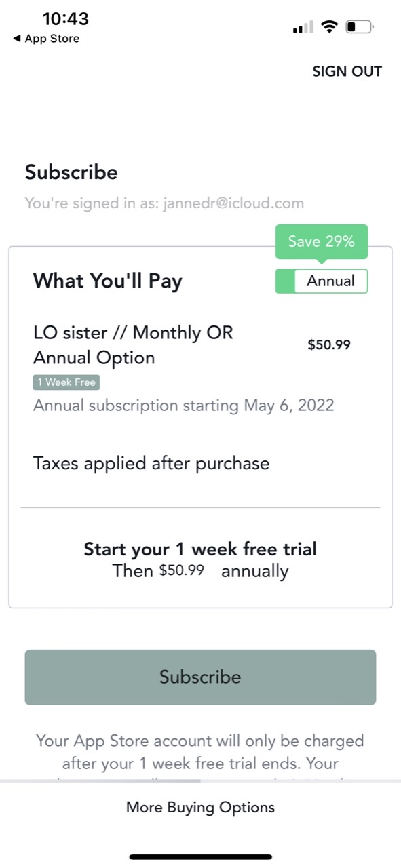The width and height of the screenshot is (401, 868).
Task: Tap the Wi-Fi status icon
Action: (330, 27)
